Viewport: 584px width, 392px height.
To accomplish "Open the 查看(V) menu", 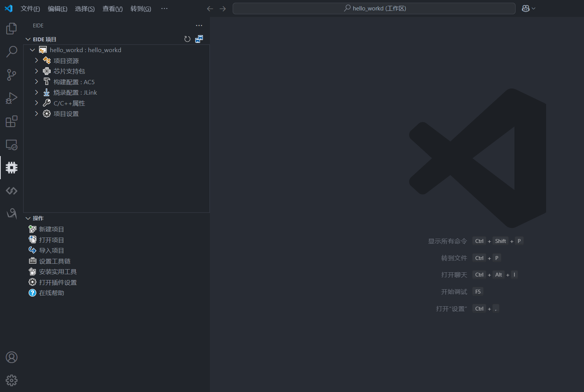I will [112, 8].
